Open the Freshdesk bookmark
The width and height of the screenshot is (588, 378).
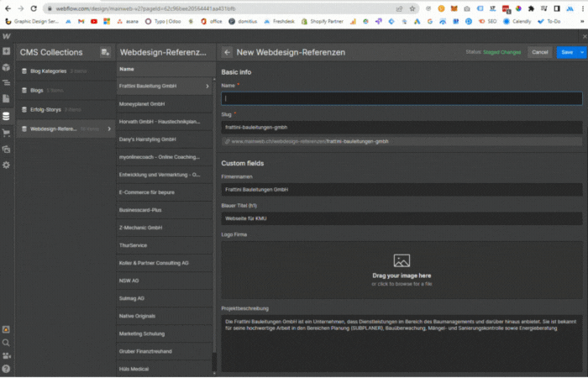pyautogui.click(x=280, y=22)
